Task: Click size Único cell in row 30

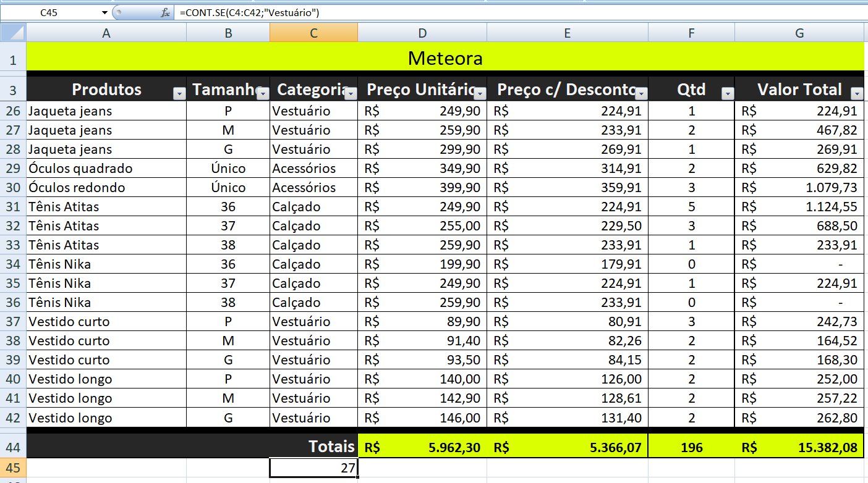Action: tap(228, 188)
